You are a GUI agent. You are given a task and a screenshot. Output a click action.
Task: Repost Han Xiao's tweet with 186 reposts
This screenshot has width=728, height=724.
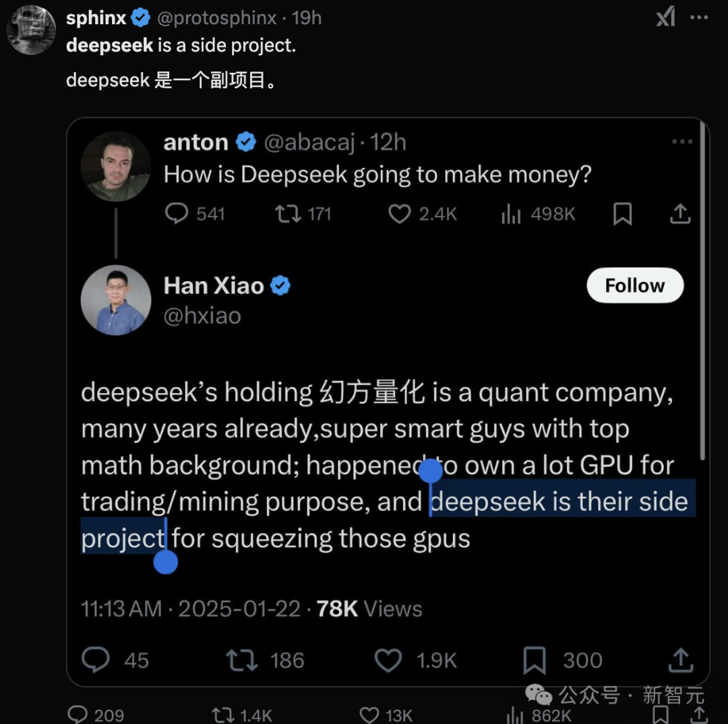[x=242, y=660]
